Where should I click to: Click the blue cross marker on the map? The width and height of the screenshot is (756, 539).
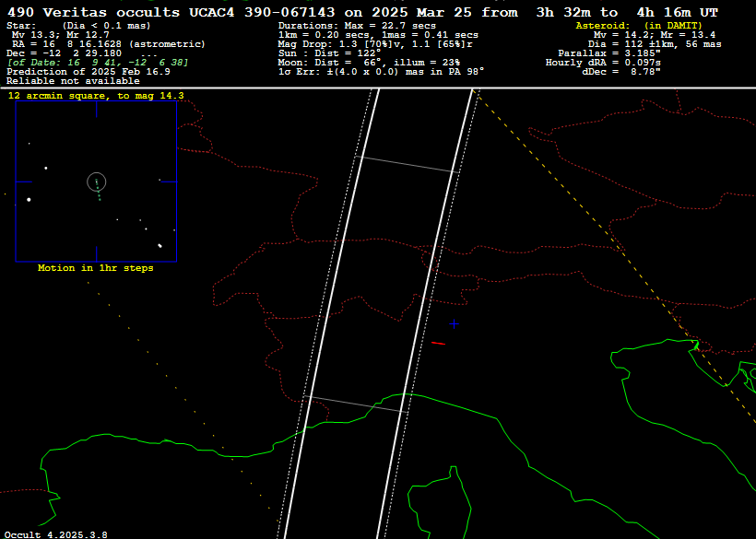(x=454, y=324)
